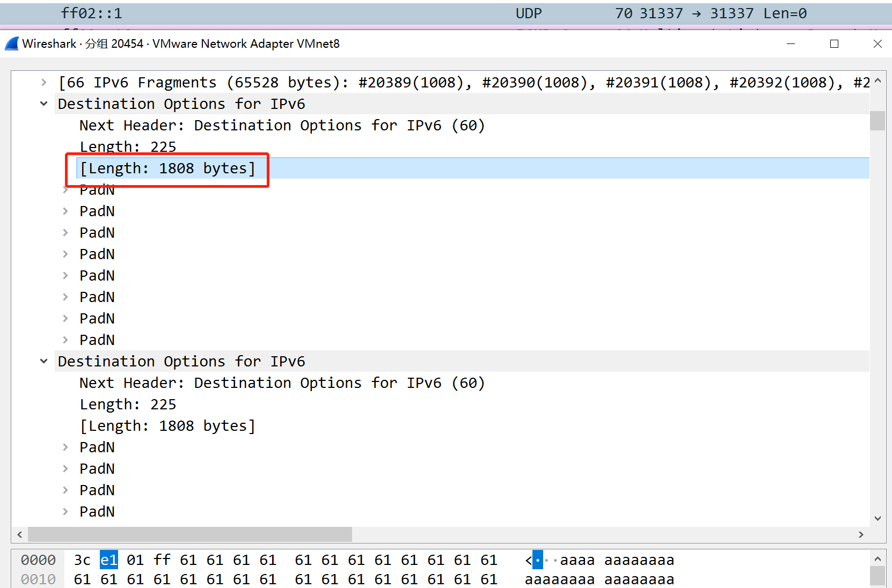This screenshot has width=892, height=588.
Task: Click the '70 31337 → 31337 Len=0' info cell
Action: (x=711, y=13)
